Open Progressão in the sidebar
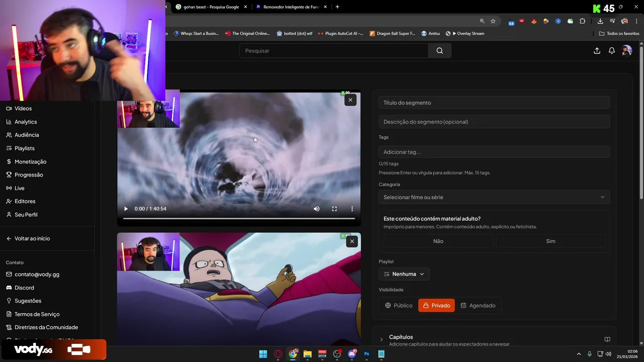Screen dimensions: 644x362 (25, 175)
